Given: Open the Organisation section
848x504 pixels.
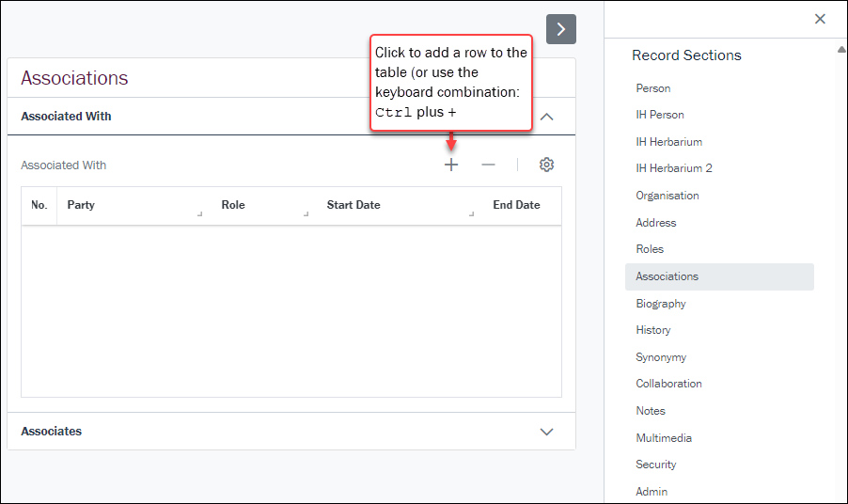Looking at the screenshot, I should click(667, 196).
